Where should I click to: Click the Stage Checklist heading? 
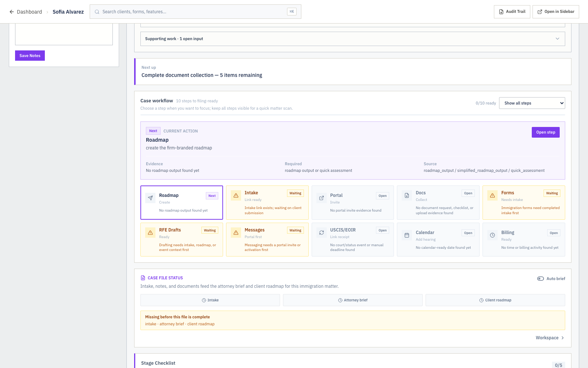pyautogui.click(x=158, y=363)
